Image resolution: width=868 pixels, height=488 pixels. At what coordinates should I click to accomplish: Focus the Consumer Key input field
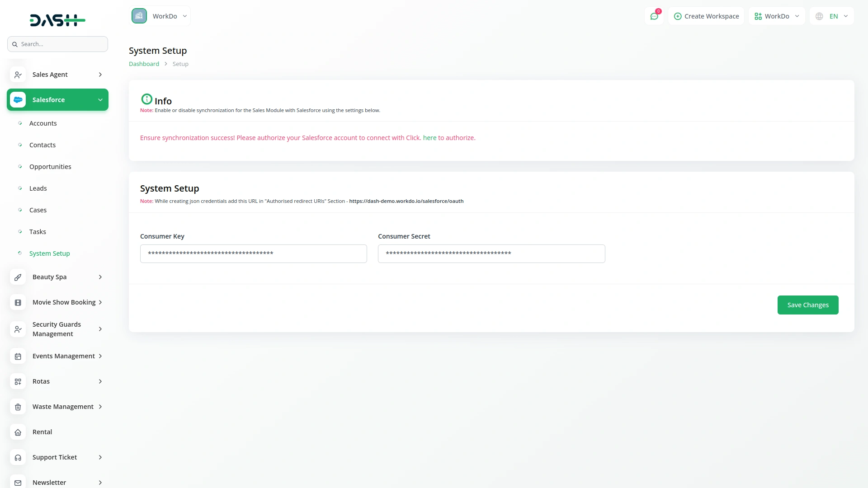(253, 253)
